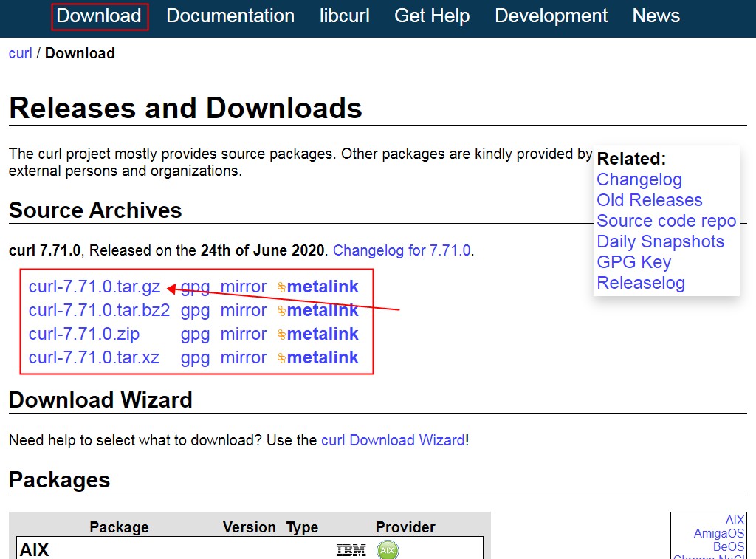This screenshot has width=756, height=559.
Task: Click the green AIX provider icon
Action: pos(387,549)
